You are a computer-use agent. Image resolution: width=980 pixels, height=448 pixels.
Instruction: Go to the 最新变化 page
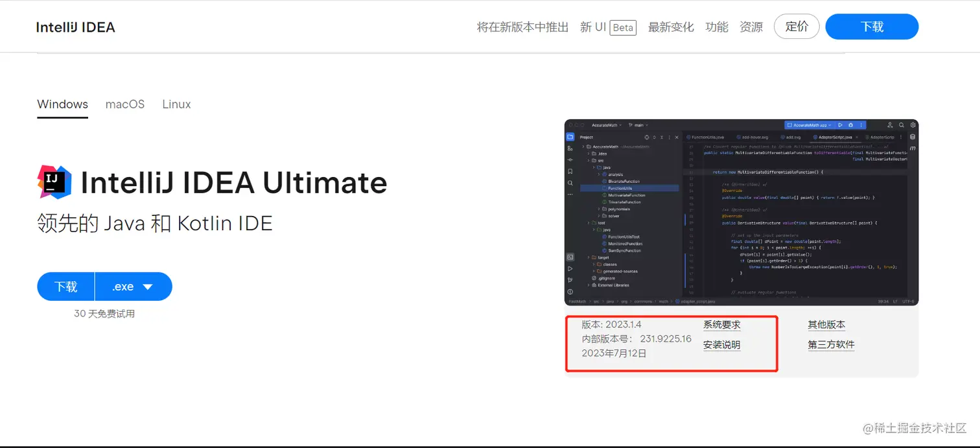[671, 27]
